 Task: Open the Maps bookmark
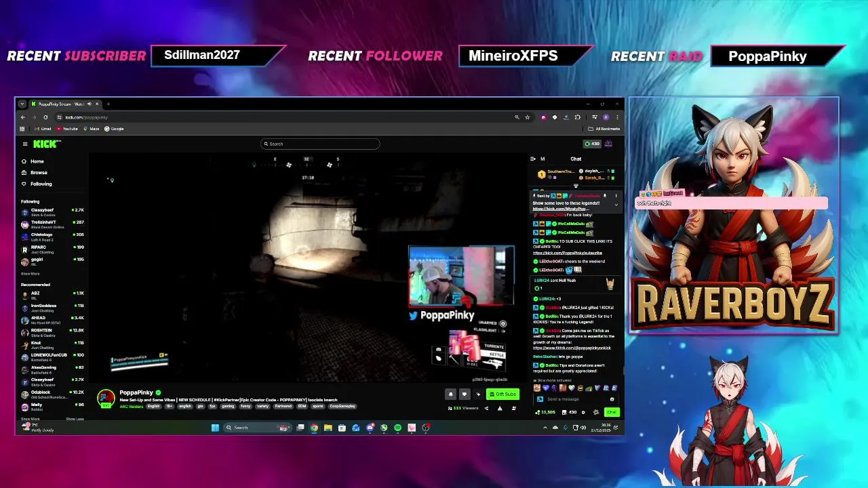92,129
